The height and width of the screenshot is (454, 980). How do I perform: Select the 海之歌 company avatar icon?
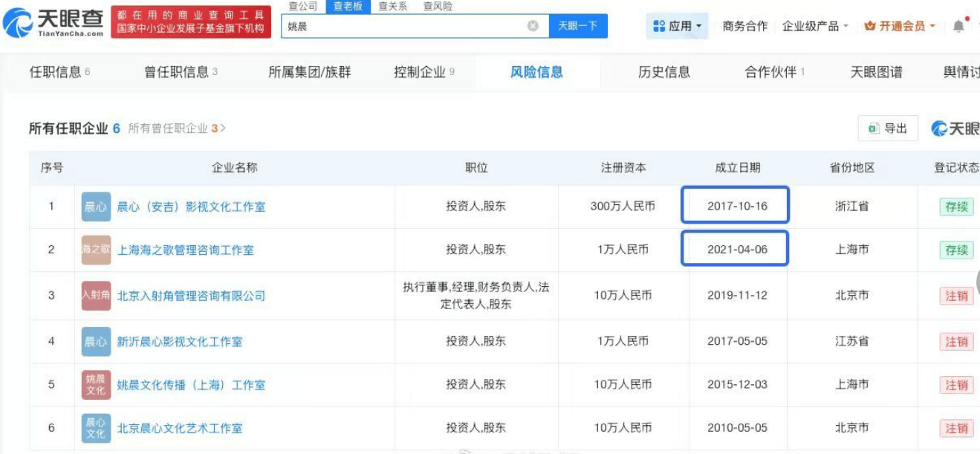tap(96, 250)
